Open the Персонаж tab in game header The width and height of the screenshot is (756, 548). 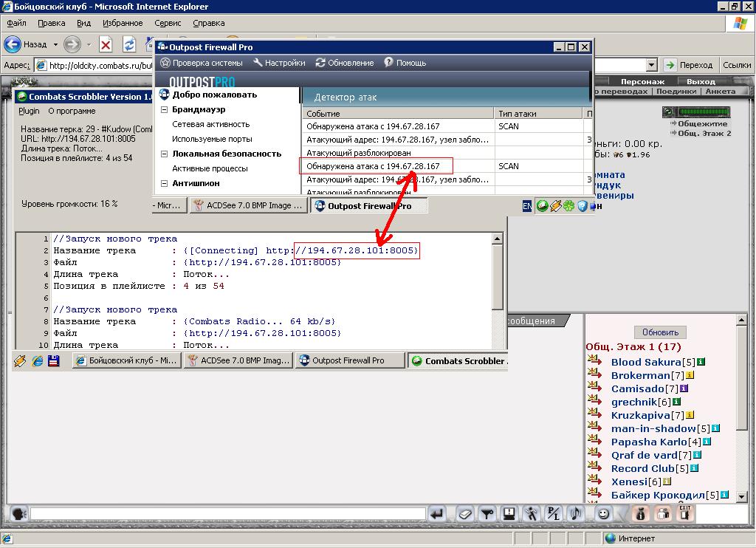[x=642, y=81]
